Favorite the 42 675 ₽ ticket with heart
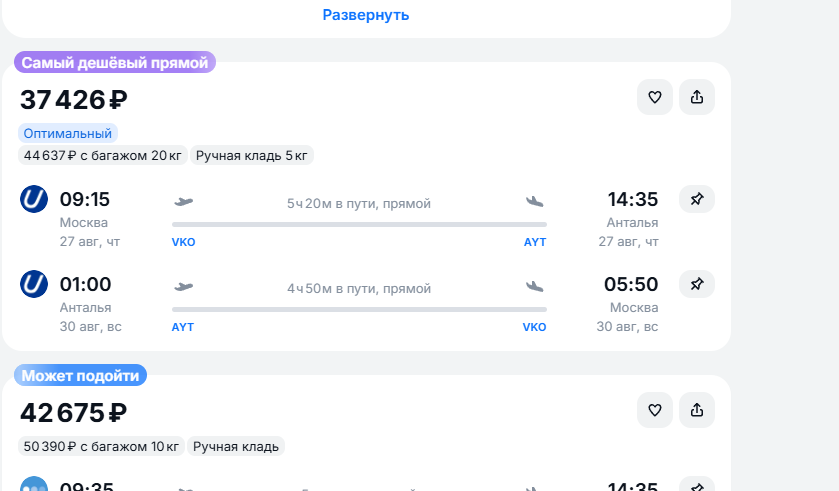The width and height of the screenshot is (839, 491). click(x=654, y=410)
